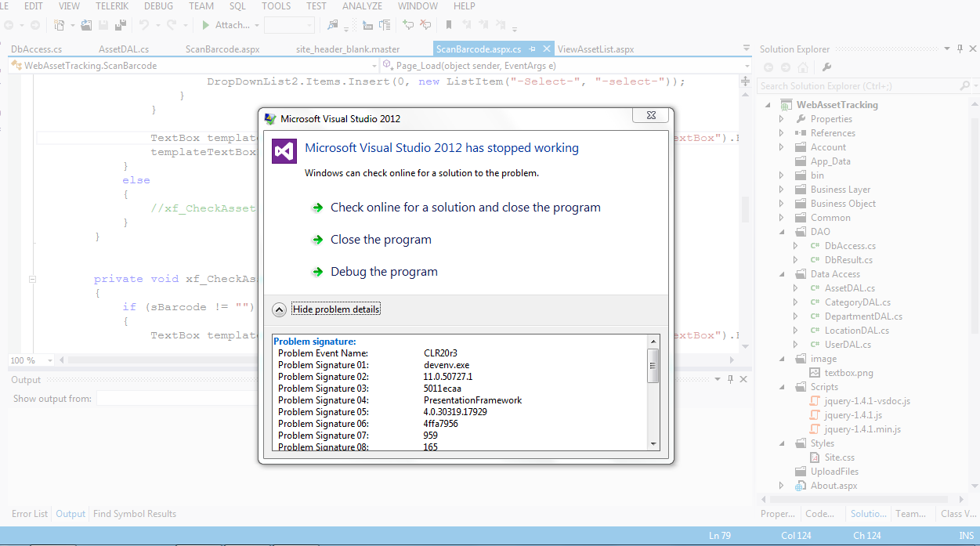The width and height of the screenshot is (980, 546).
Task: Pin the Output panel with pushpin icon
Action: [x=730, y=379]
